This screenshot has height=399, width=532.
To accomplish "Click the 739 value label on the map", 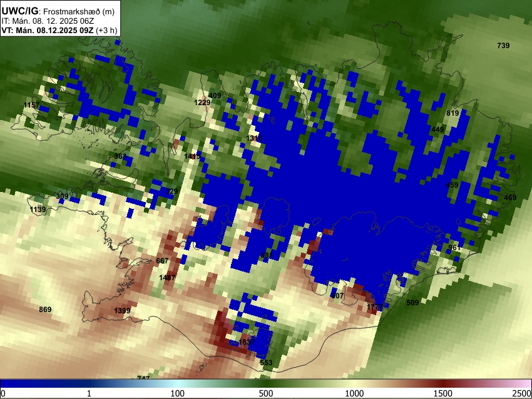I will point(503,46).
